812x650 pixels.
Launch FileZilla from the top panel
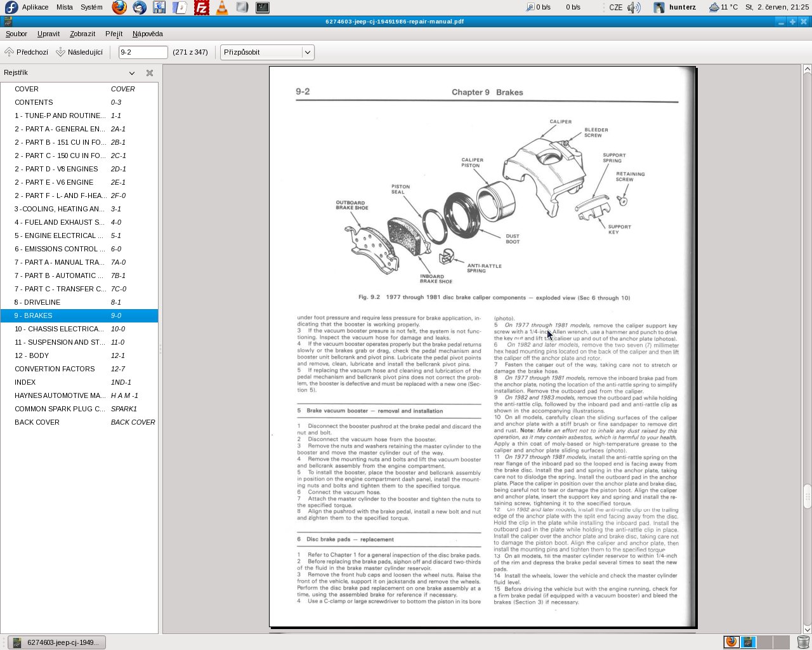201,8
